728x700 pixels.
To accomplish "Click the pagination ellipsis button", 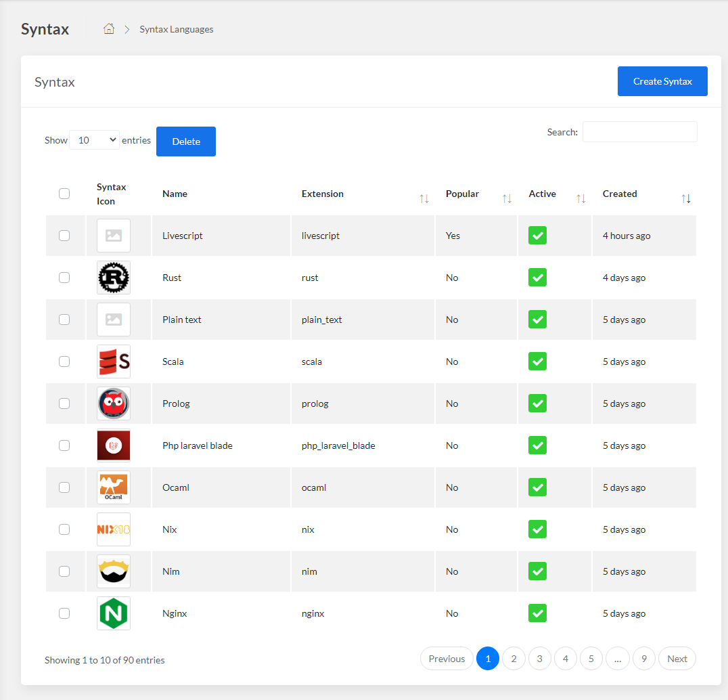I will click(x=618, y=659).
